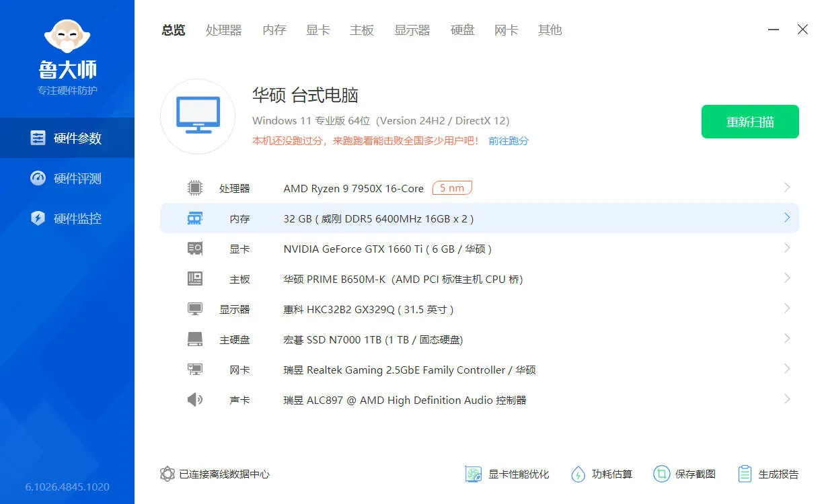The image size is (824, 504).
Task: Click the sound card speaker icon
Action: (195, 400)
